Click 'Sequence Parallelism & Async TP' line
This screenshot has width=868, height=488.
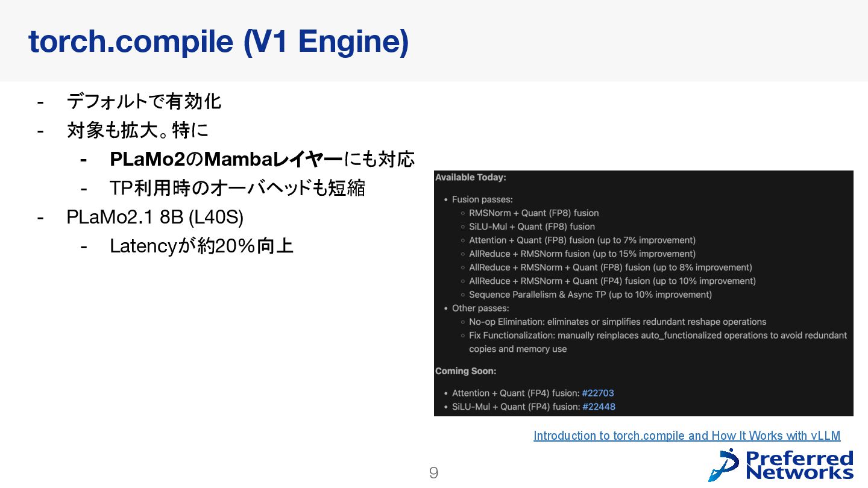point(591,295)
